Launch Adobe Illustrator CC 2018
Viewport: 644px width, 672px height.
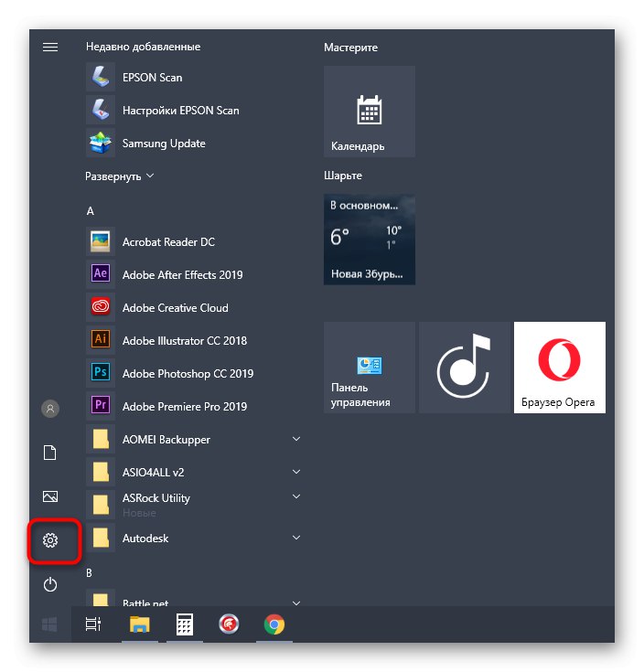pyautogui.click(x=193, y=341)
